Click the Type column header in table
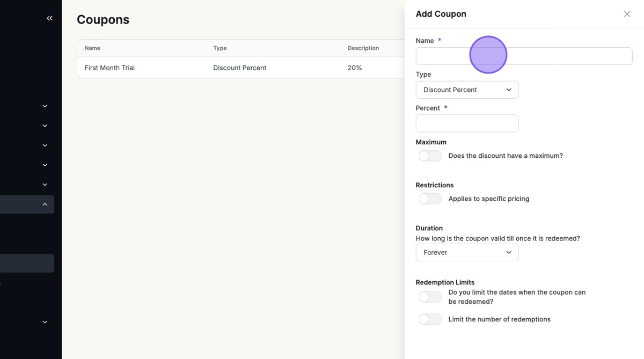This screenshot has height=359, width=644. coord(219,48)
